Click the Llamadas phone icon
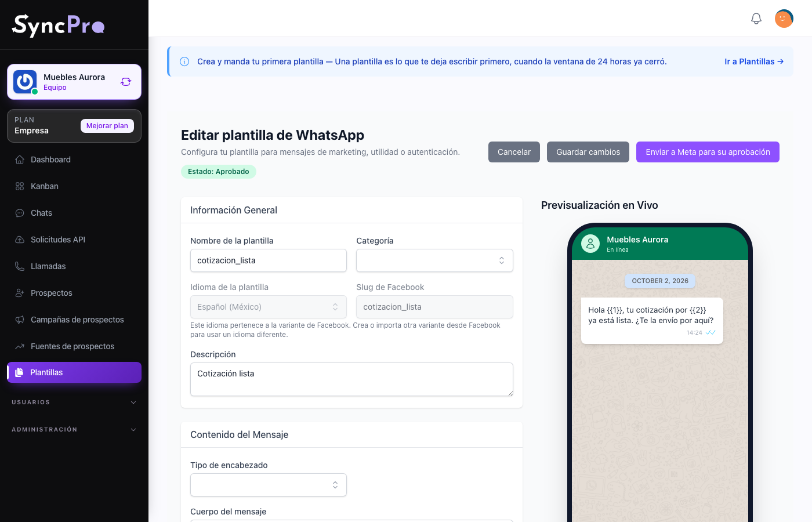812x522 pixels. (20, 266)
